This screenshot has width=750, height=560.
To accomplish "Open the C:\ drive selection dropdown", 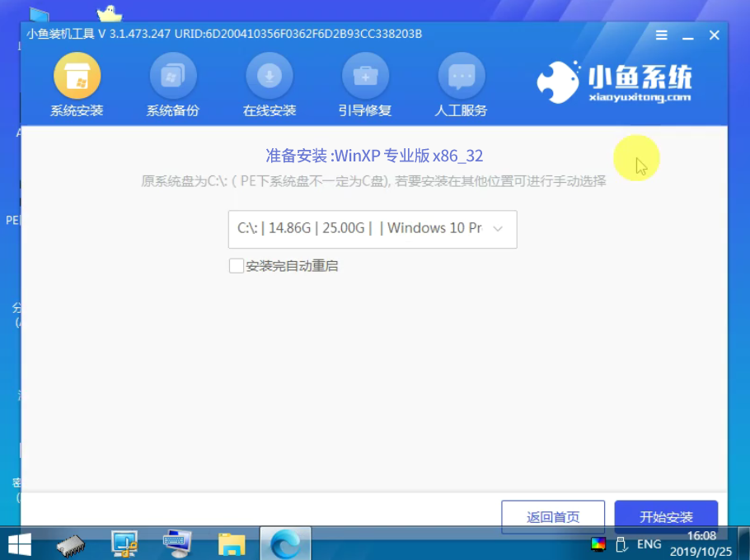I will pos(498,229).
